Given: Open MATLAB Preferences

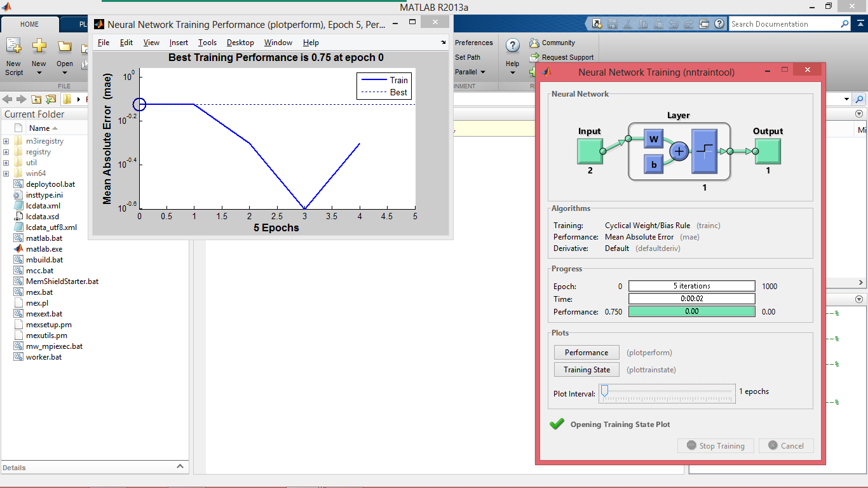Looking at the screenshot, I should 473,43.
